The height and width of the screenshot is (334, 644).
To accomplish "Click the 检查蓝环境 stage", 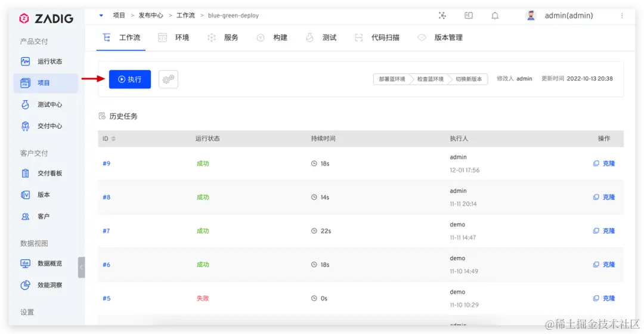I will (431, 79).
